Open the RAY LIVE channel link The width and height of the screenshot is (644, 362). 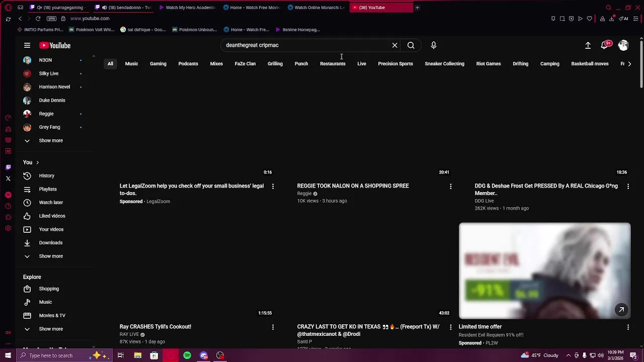pyautogui.click(x=129, y=334)
